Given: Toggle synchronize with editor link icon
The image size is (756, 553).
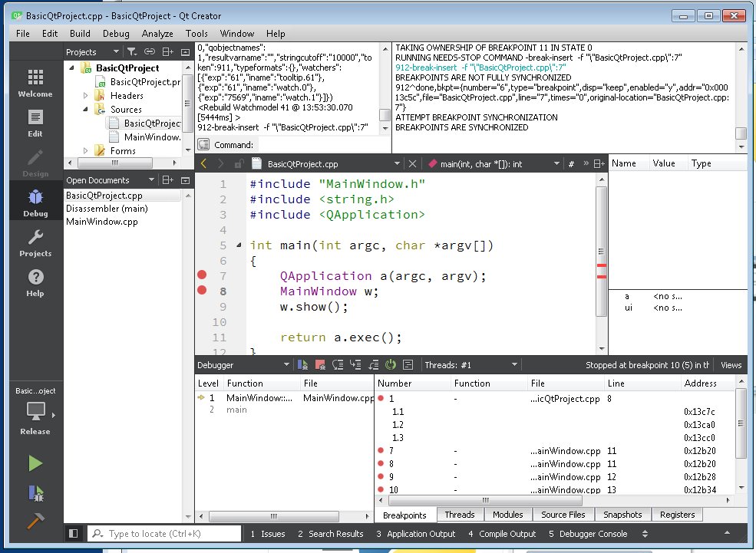Looking at the screenshot, I should tap(150, 51).
